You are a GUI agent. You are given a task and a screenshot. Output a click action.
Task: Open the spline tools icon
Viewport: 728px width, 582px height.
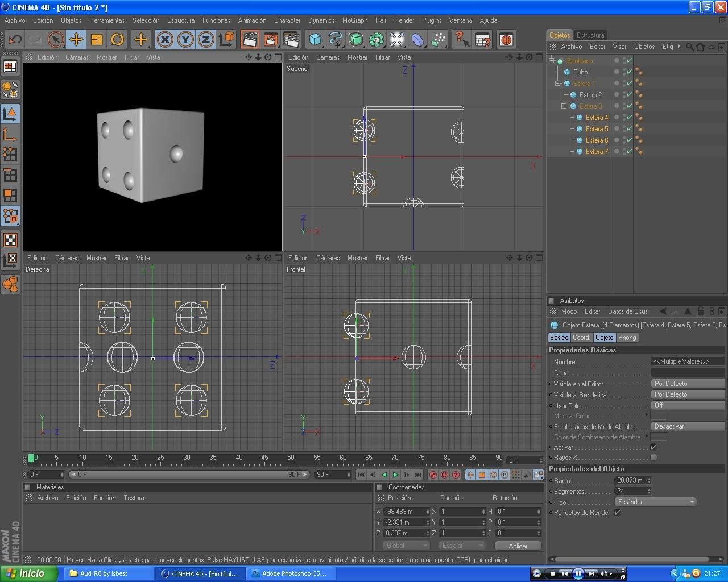(x=336, y=40)
